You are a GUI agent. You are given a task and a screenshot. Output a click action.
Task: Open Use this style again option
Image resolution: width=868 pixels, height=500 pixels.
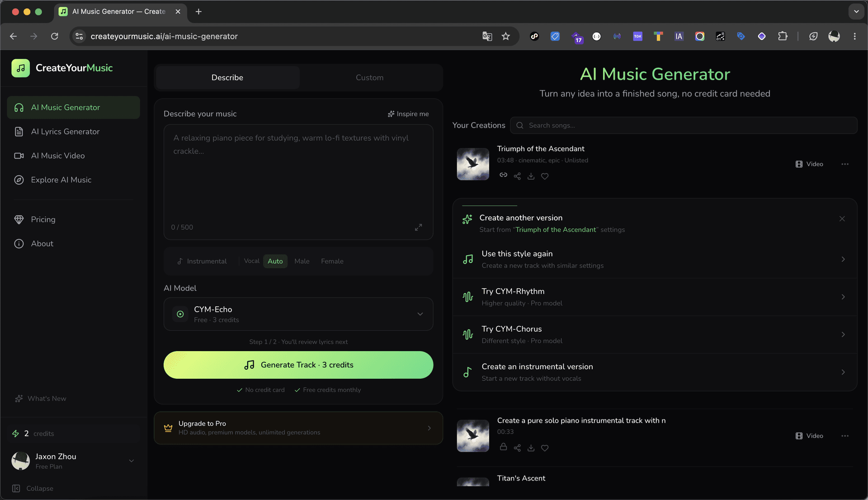pos(655,259)
